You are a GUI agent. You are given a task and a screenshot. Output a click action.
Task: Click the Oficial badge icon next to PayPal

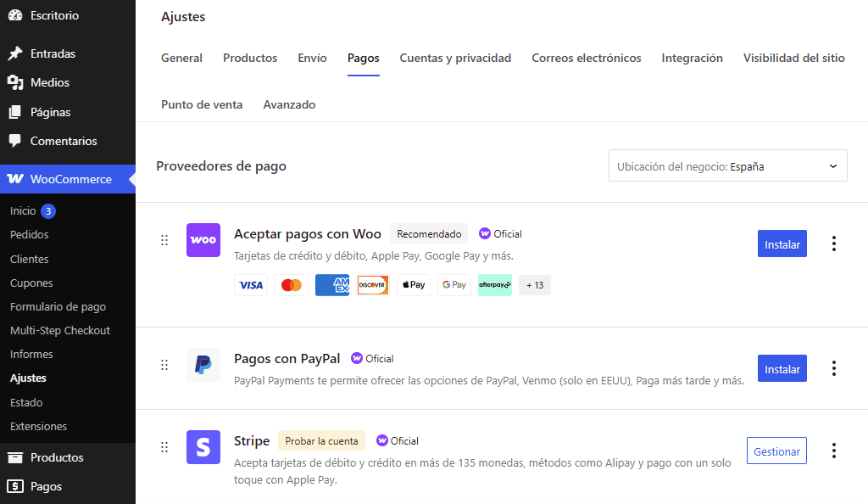point(357,358)
